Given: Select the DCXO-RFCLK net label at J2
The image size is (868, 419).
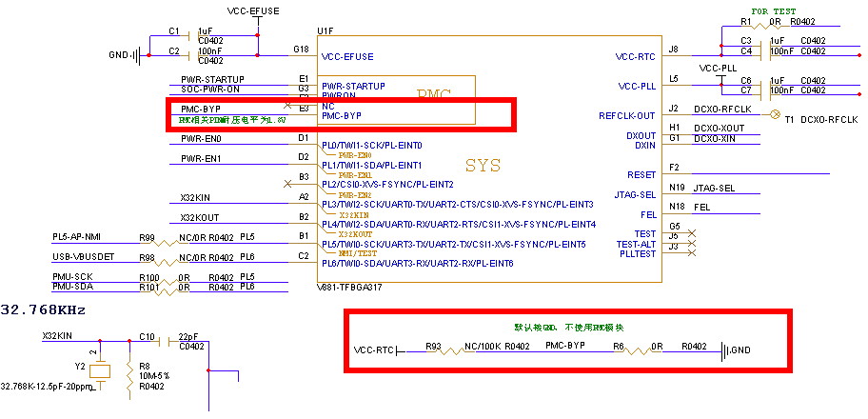Looking at the screenshot, I should [722, 110].
